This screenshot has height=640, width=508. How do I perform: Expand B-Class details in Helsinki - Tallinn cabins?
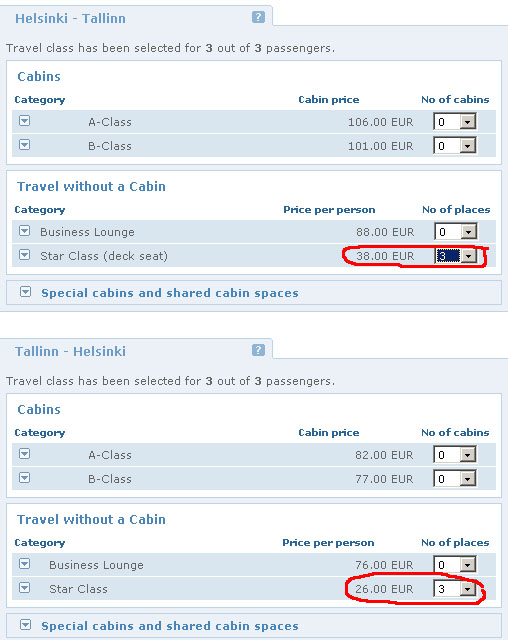point(25,145)
